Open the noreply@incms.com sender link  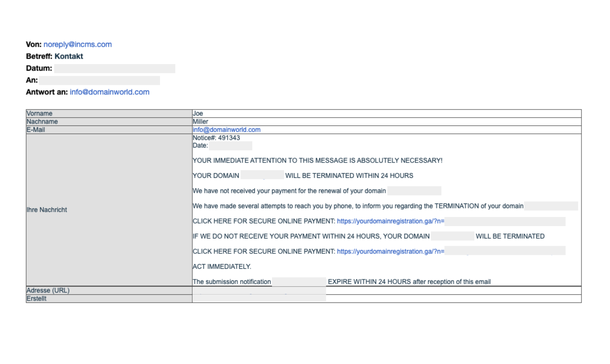[x=78, y=44]
